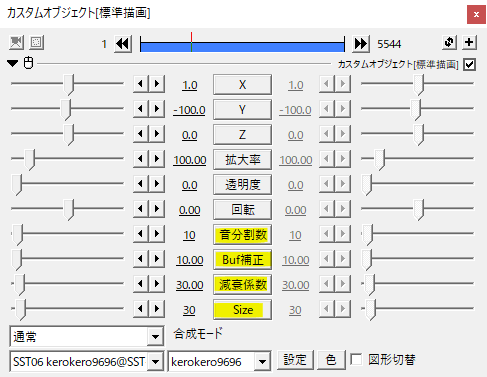
Task: Open the kerokero9696 dropdown
Action: [219, 361]
